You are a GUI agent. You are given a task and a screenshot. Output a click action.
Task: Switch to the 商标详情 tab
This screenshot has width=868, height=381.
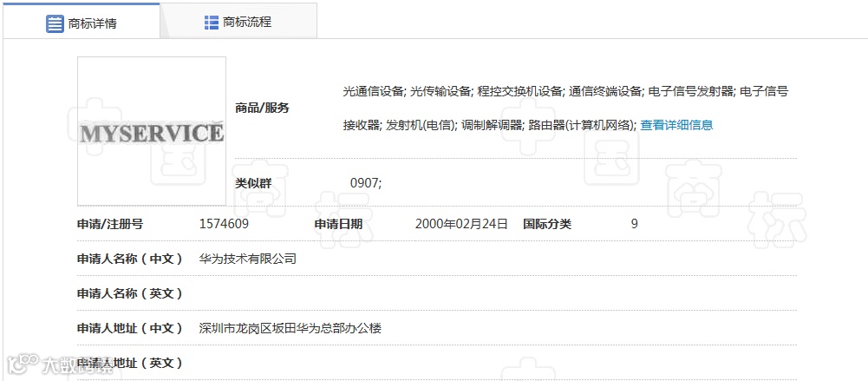point(82,21)
